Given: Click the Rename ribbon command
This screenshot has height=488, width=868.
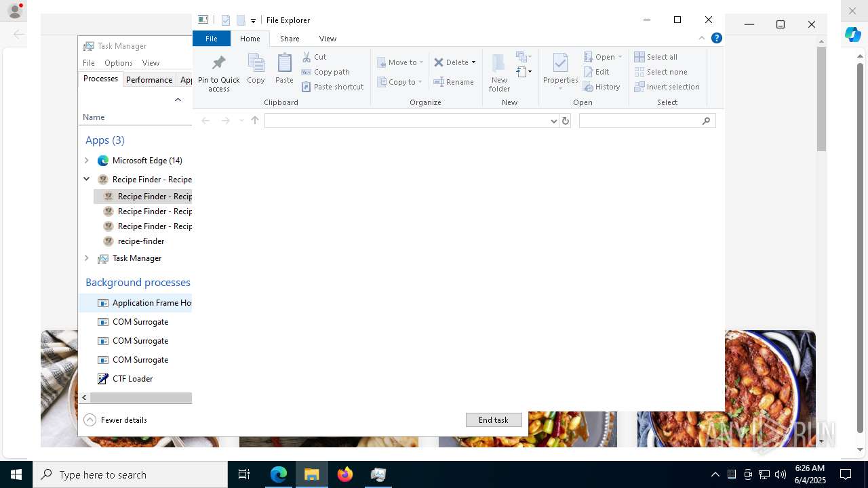Looking at the screenshot, I should pyautogui.click(x=454, y=82).
